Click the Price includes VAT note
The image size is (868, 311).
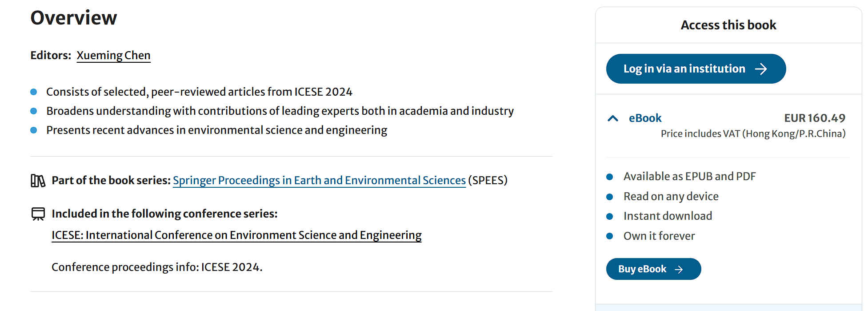753,134
